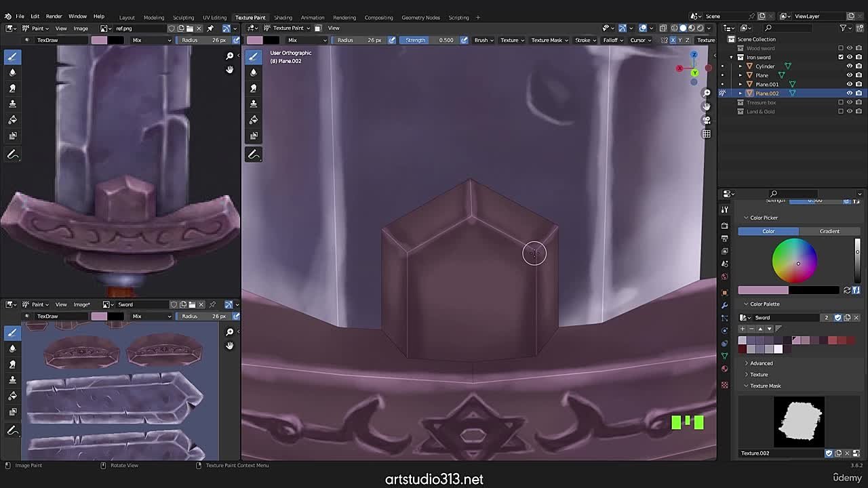Click reset color swap arrows icon

coord(847,290)
